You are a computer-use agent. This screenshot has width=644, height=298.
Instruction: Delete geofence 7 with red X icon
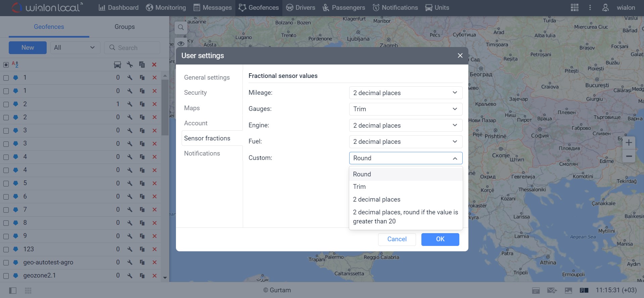154,210
